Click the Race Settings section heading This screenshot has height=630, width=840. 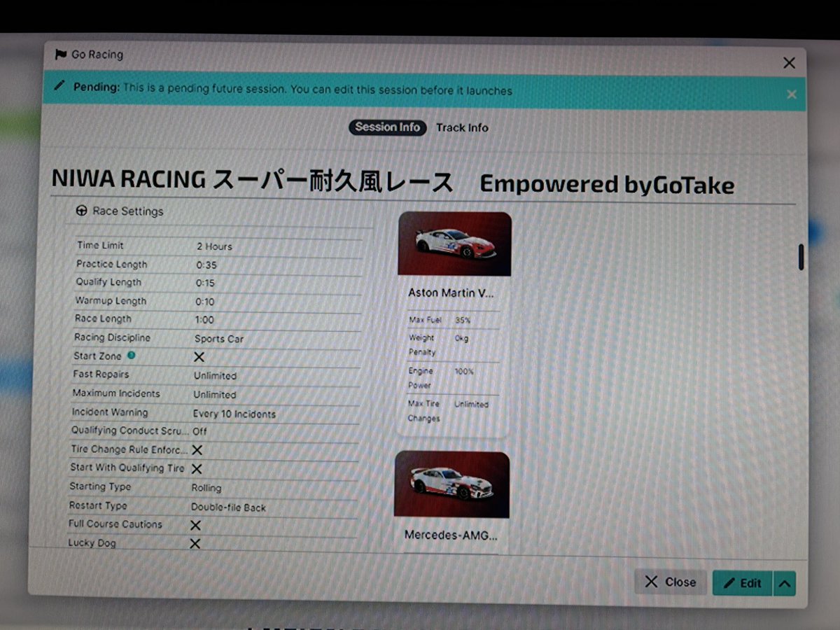pos(127,211)
